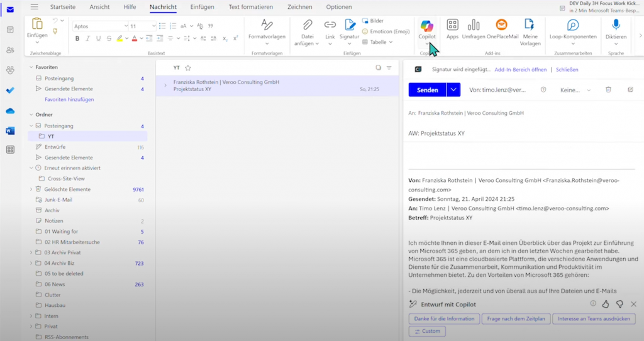
Task: Open the Zeichnen tab
Action: (299, 6)
